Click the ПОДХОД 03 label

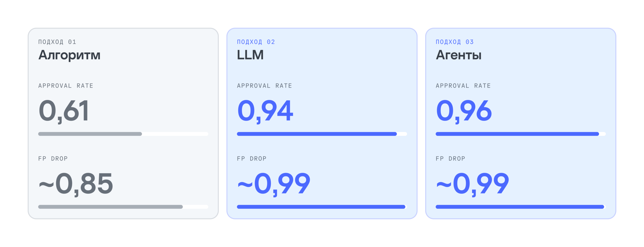point(455,42)
